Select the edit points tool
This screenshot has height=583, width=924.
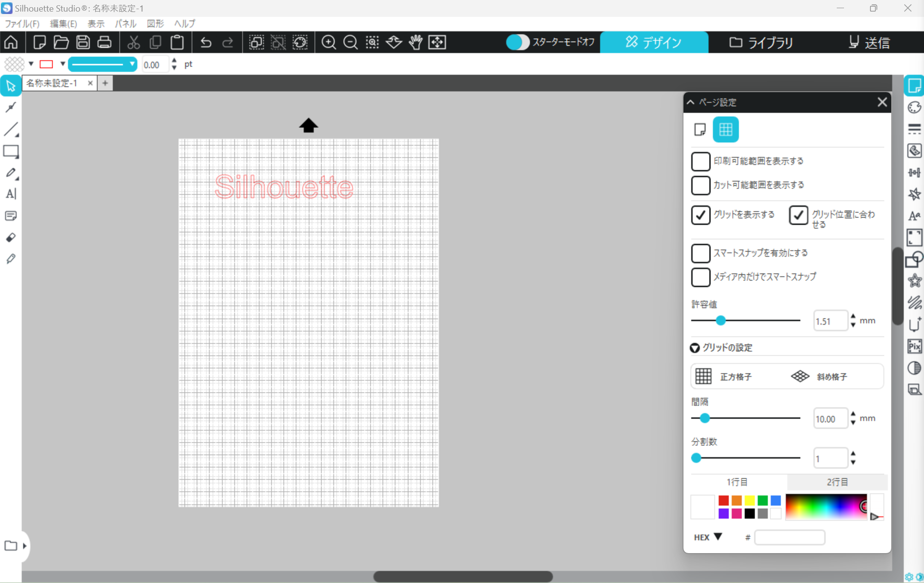(11, 107)
